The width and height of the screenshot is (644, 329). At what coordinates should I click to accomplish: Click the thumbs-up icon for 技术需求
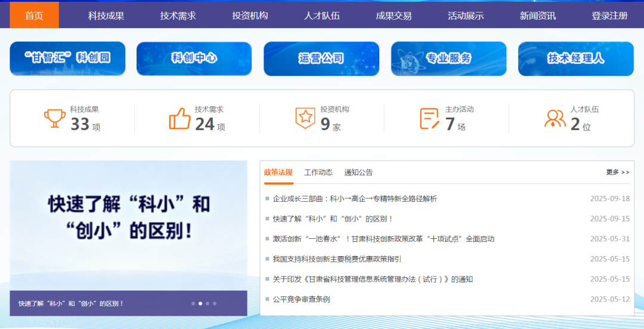(179, 118)
